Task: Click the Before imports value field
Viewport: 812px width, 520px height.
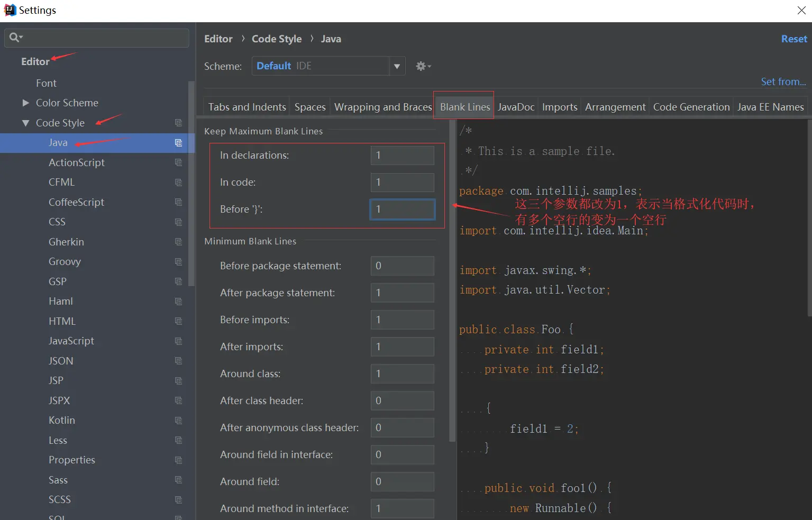Action: coord(403,320)
